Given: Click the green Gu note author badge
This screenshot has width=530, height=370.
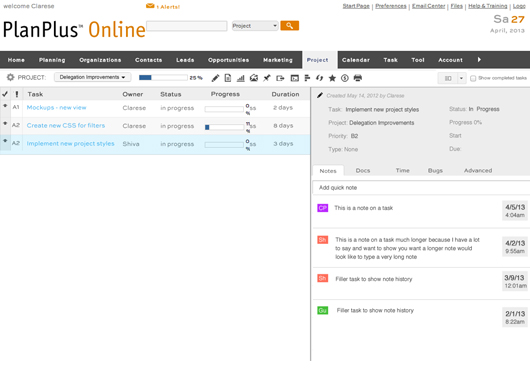Looking at the screenshot, I should [x=322, y=310].
